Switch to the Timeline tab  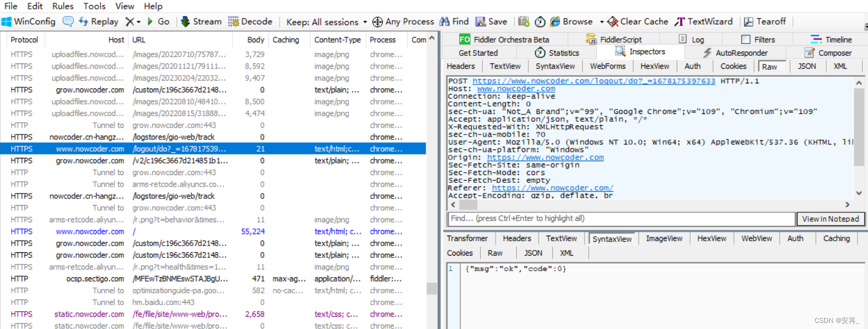tap(831, 39)
